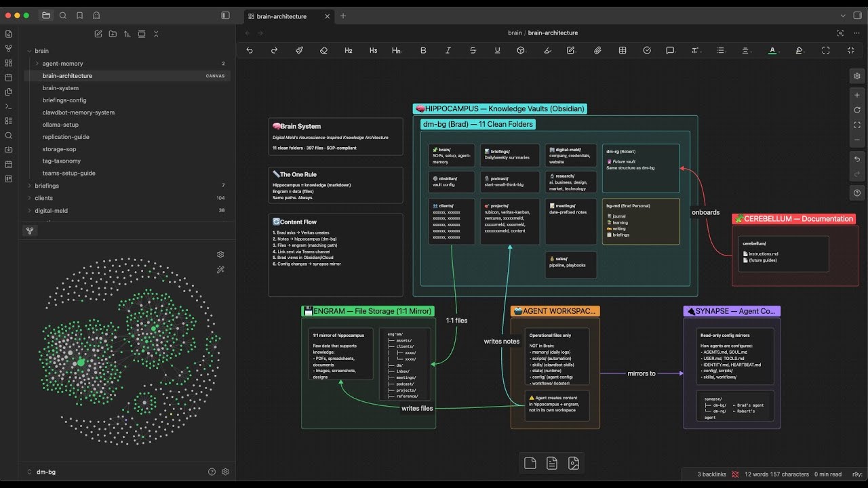Click the redo icon in the formatting toolbar
Screen dimensions: 868x488
point(274,50)
